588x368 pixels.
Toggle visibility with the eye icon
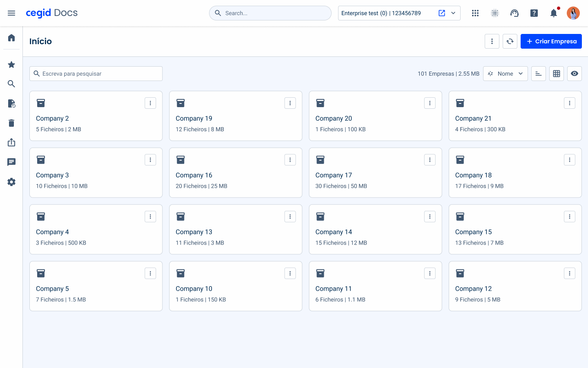pos(574,74)
